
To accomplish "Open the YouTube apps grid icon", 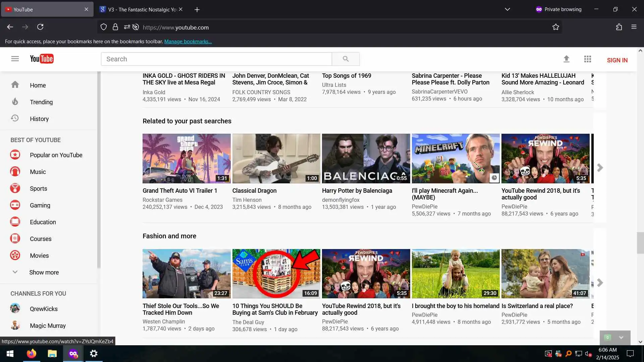I will 587,59.
